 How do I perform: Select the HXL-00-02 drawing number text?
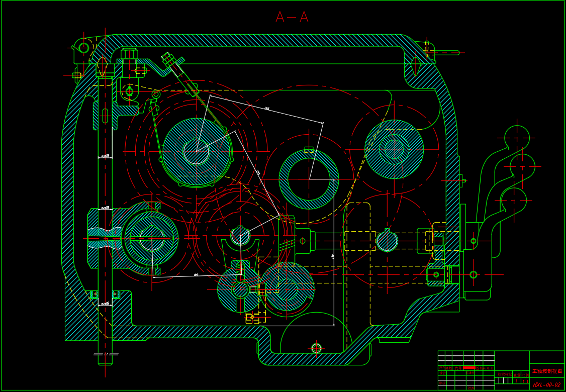click(547, 385)
